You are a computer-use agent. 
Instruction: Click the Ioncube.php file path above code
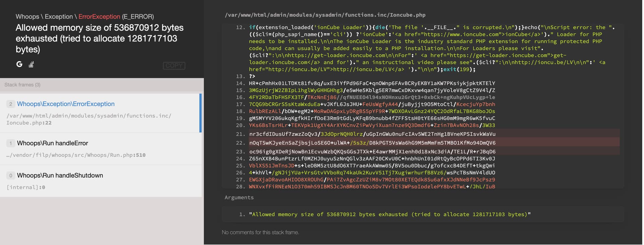coord(325,15)
